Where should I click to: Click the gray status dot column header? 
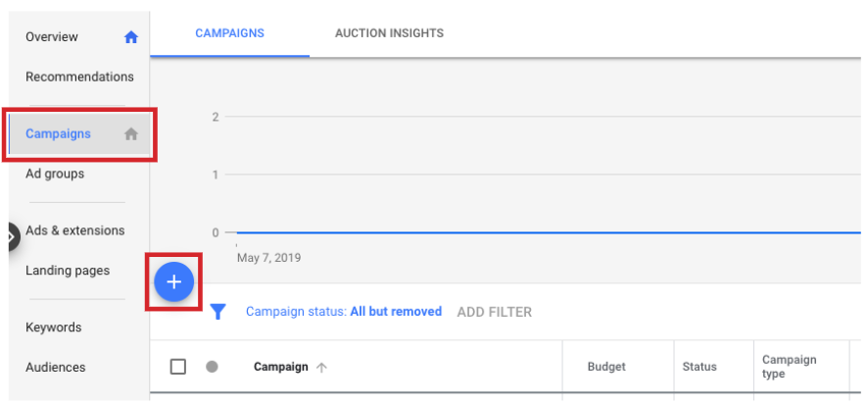(212, 367)
